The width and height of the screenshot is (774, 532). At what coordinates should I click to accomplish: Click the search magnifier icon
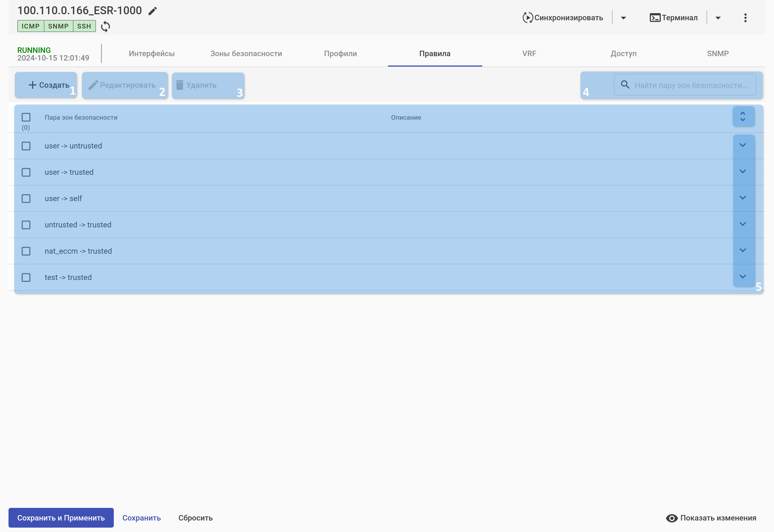(x=625, y=85)
